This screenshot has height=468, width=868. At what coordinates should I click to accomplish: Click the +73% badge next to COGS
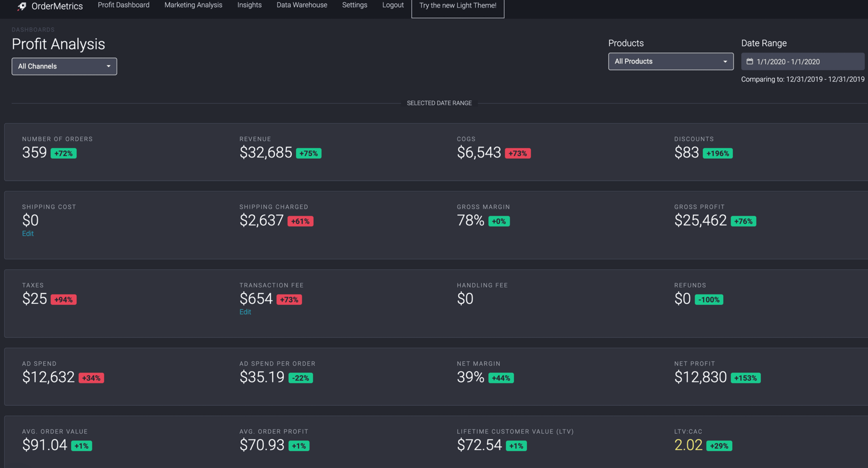pyautogui.click(x=518, y=153)
